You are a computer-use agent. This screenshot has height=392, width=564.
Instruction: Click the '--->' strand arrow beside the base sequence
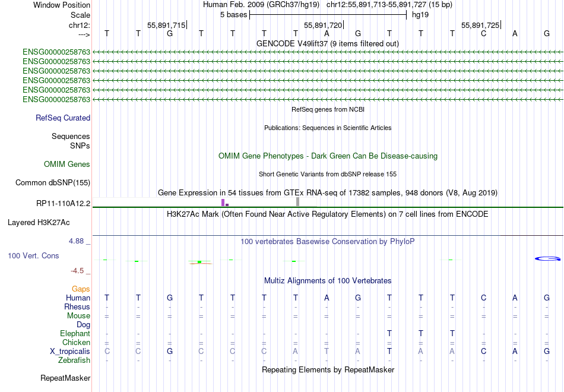84,34
